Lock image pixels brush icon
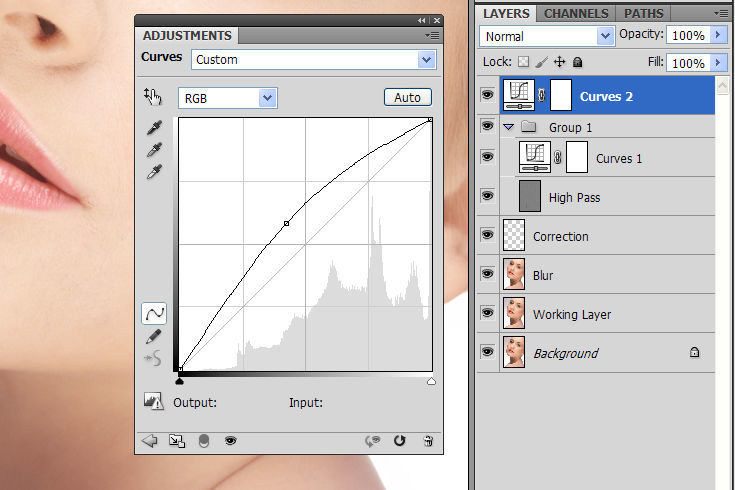The height and width of the screenshot is (490, 735). pyautogui.click(x=541, y=62)
